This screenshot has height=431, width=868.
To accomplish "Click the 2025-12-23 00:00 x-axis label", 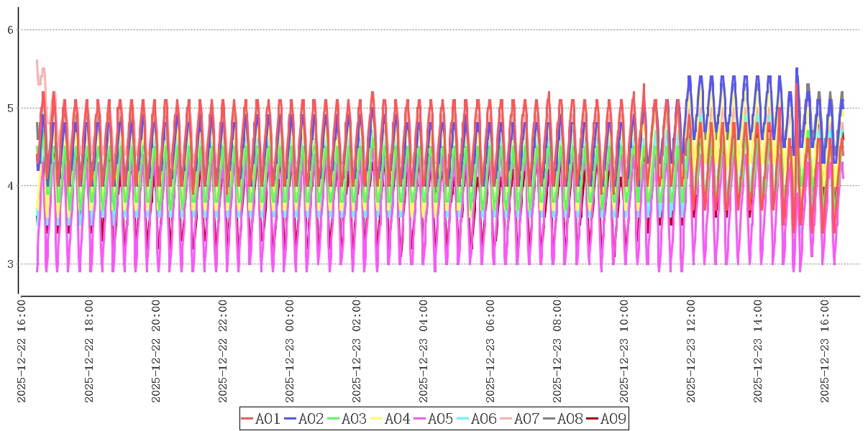I will [x=290, y=351].
